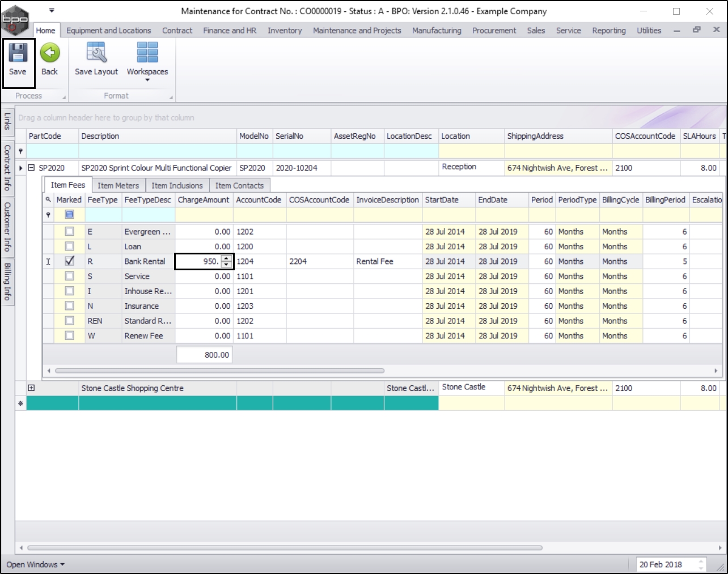The height and width of the screenshot is (574, 728).
Task: Click the Reception location cell
Action: click(x=471, y=167)
